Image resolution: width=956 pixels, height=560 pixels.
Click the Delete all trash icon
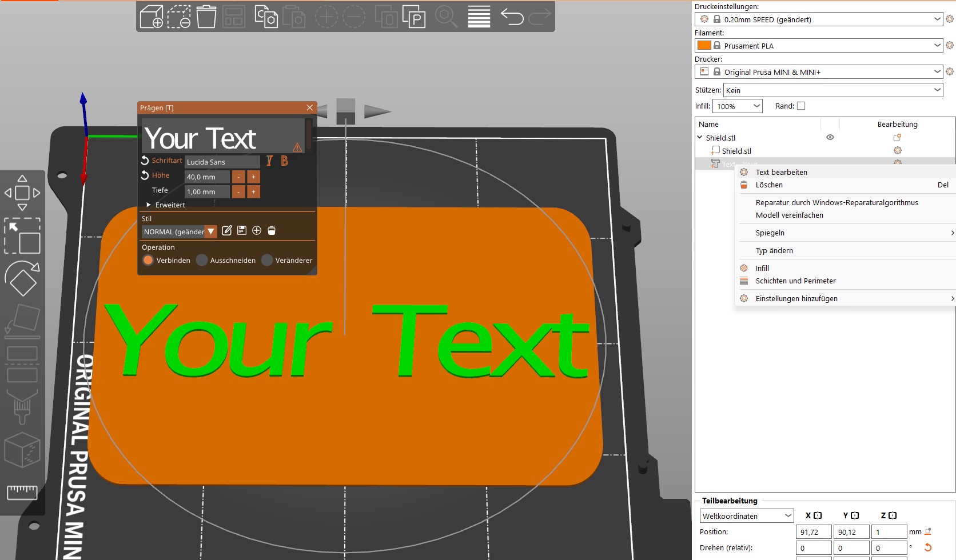point(206,17)
